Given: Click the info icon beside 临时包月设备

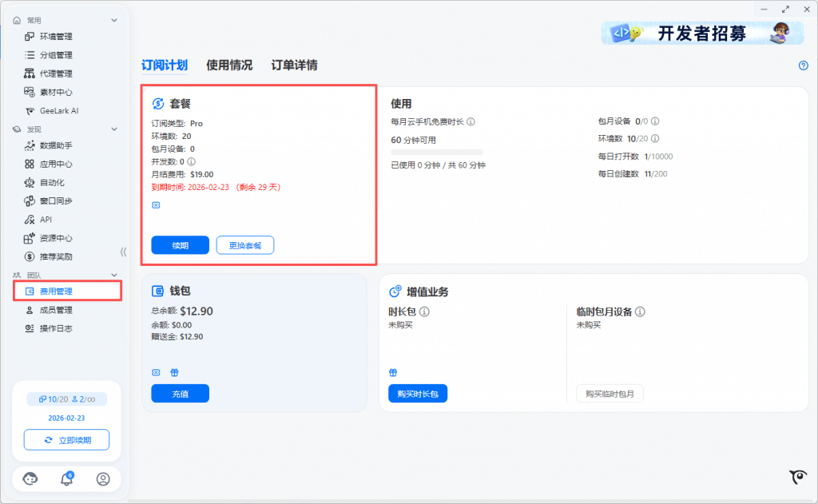Looking at the screenshot, I should click(x=640, y=312).
